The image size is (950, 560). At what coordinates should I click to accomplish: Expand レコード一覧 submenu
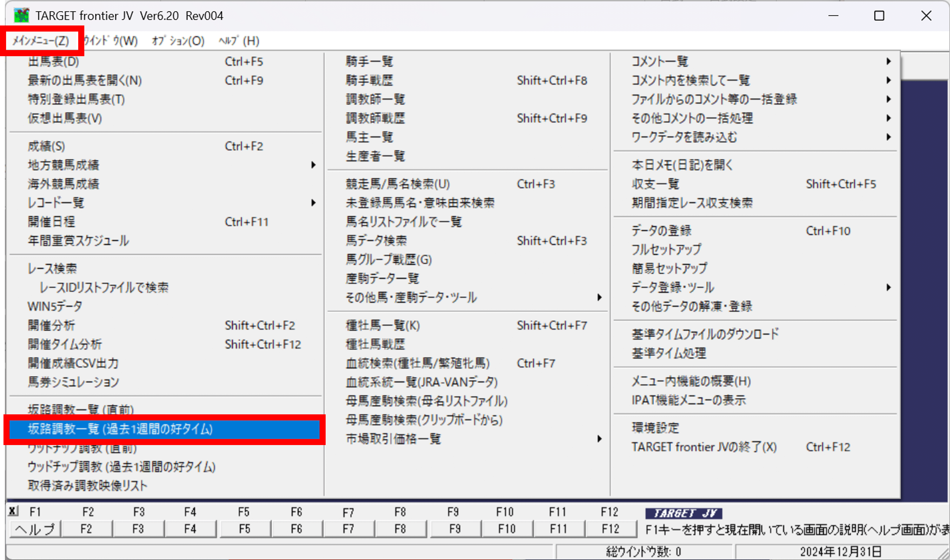click(x=165, y=203)
